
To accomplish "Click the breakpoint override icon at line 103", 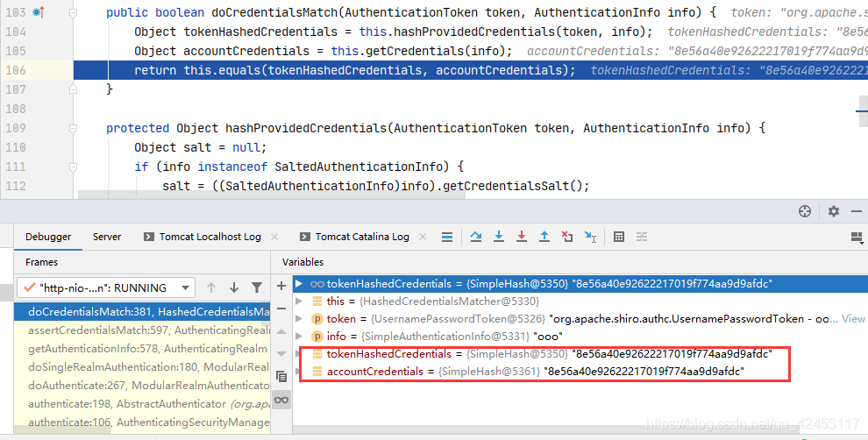I will click(x=39, y=11).
